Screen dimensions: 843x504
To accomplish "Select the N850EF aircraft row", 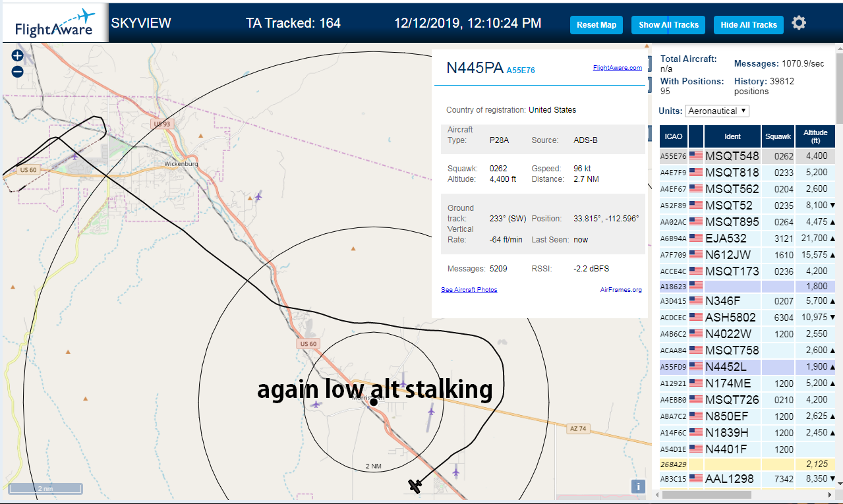I will (747, 416).
